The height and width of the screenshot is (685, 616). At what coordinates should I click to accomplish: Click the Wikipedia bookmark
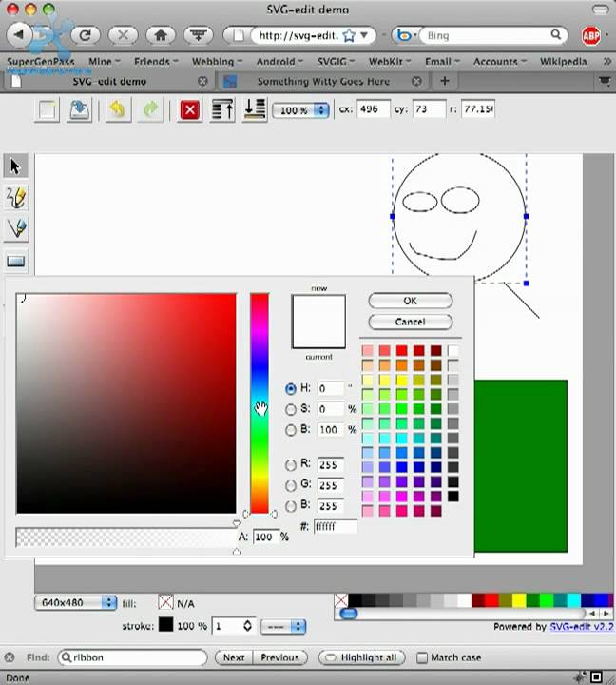563,61
